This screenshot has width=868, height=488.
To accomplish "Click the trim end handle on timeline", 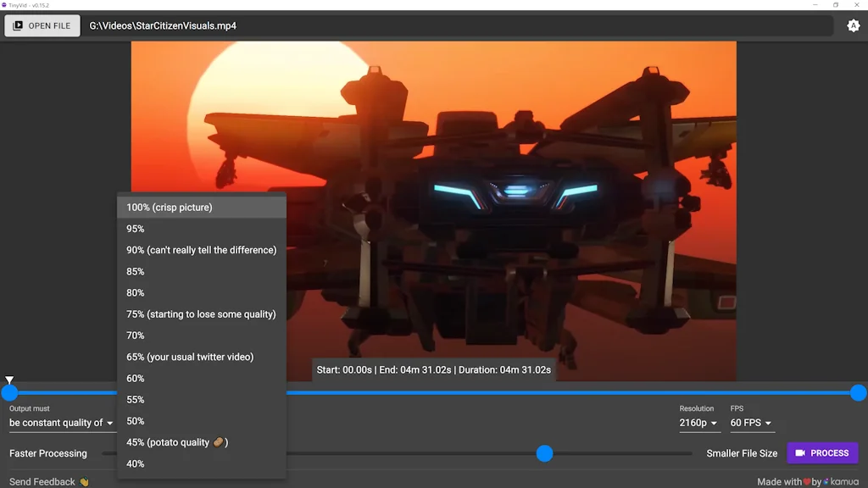I will pyautogui.click(x=858, y=393).
